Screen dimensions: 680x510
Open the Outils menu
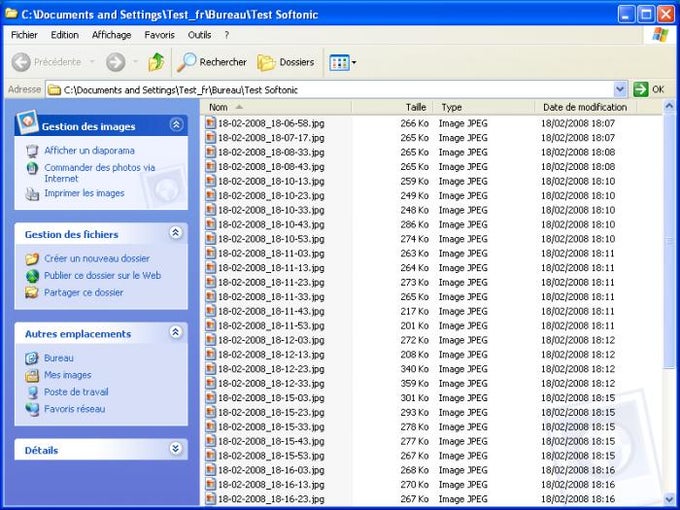199,35
